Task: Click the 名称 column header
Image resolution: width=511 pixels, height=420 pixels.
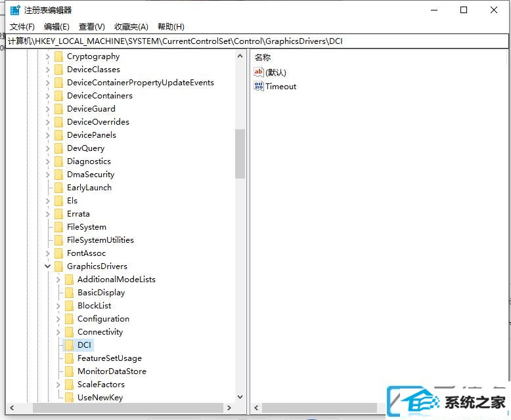Action: [x=263, y=58]
